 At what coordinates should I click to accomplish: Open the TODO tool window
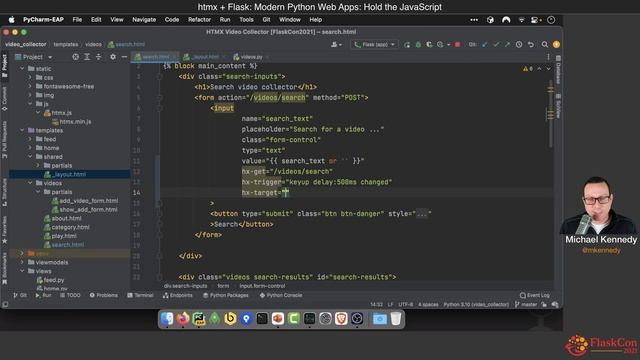click(71, 295)
